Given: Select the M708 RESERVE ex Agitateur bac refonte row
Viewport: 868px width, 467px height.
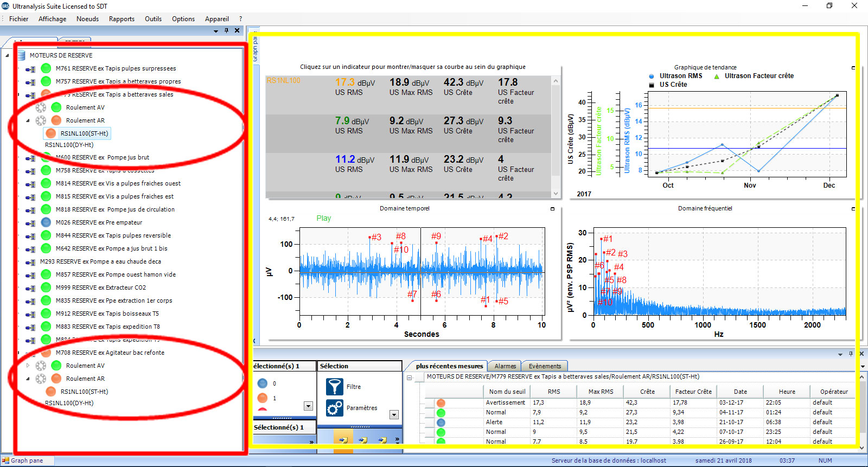Looking at the screenshot, I should coord(110,353).
